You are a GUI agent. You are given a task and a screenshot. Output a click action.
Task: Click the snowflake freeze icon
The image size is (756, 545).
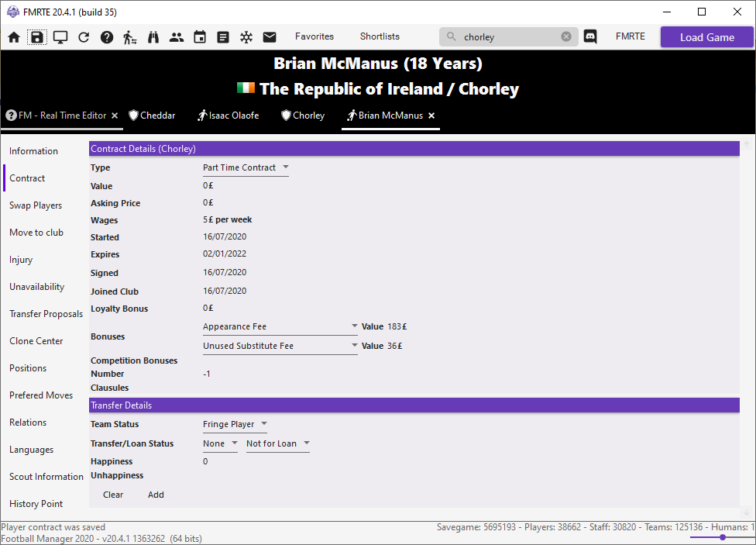coord(246,37)
